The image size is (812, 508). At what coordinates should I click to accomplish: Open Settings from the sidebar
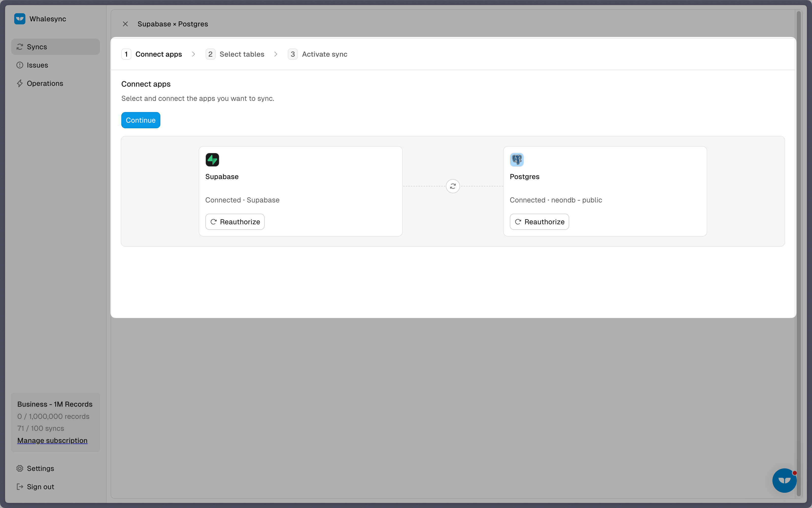[x=55, y=468]
